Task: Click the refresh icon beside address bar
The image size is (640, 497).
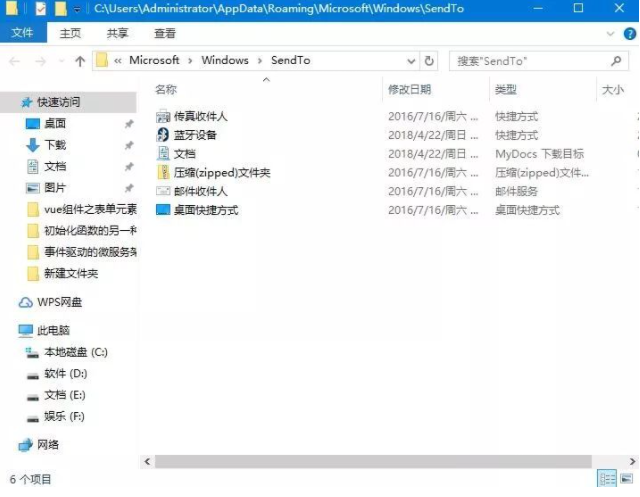Action: (429, 61)
